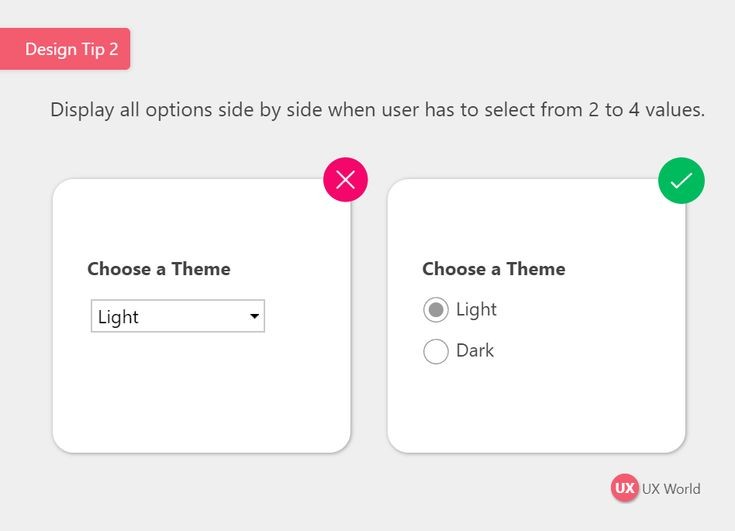The height and width of the screenshot is (531, 735).
Task: Open the theme dropdown arrow
Action: (255, 316)
